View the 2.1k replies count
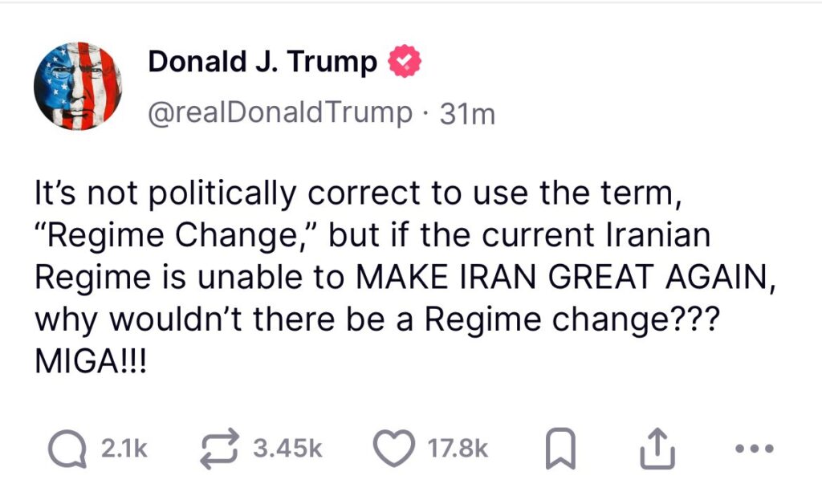 [124, 449]
